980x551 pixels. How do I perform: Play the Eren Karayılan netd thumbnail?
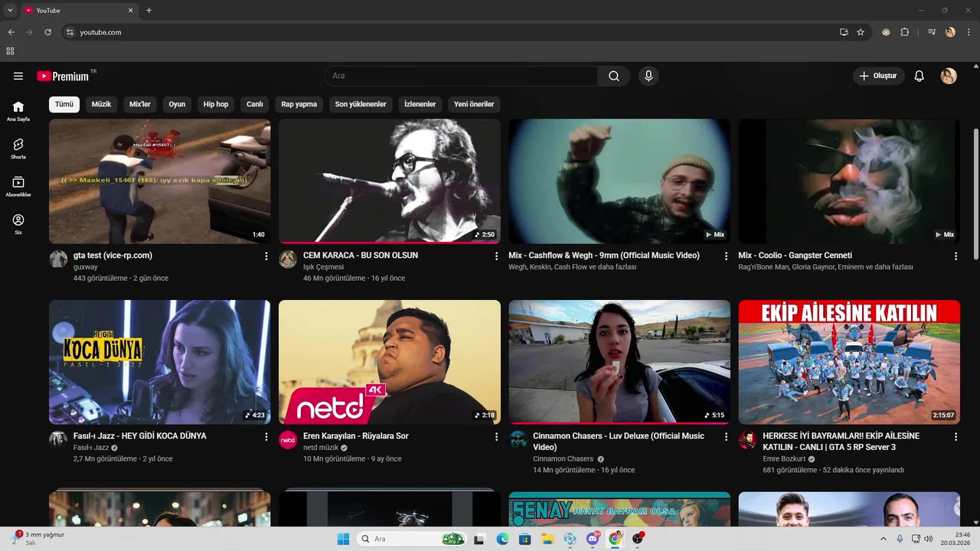390,362
